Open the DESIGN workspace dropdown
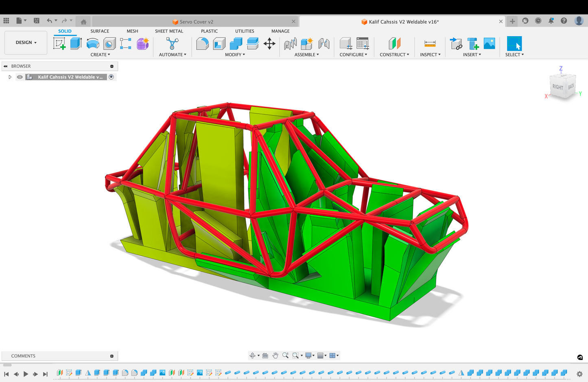Viewport: 588px width, 382px height. tap(26, 42)
